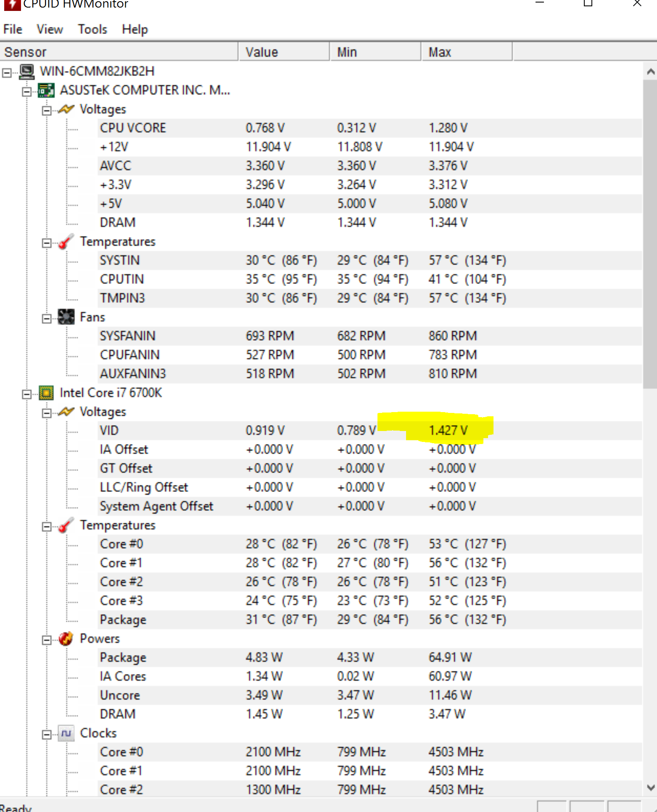Click the flame icon beside Powers
This screenshot has height=812, width=657.
[x=66, y=639]
